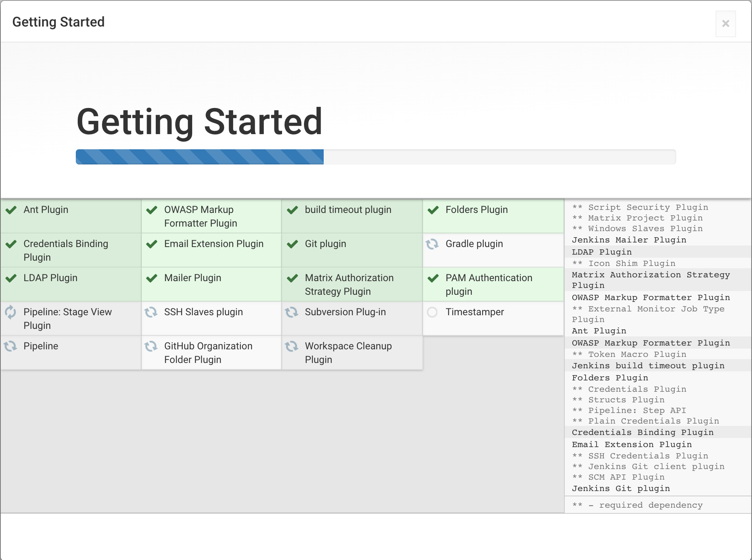Click the green checkmark beside Ant Plugin
The width and height of the screenshot is (752, 560).
pyautogui.click(x=11, y=210)
